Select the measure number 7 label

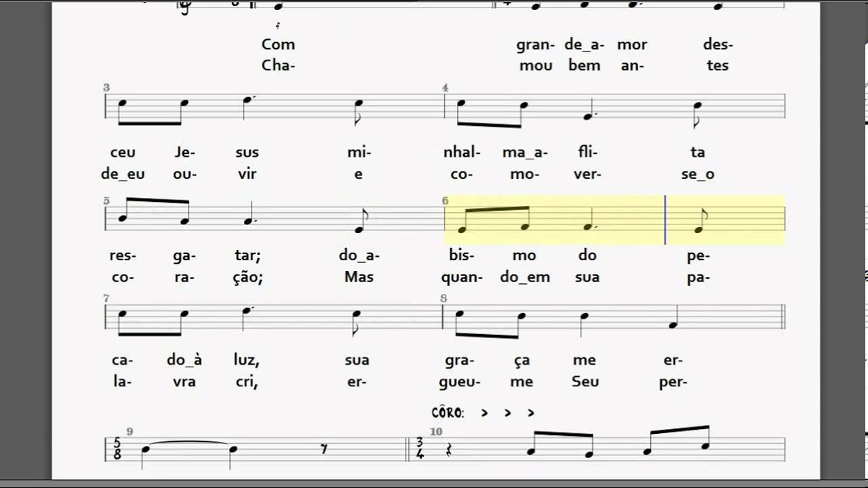(x=106, y=299)
